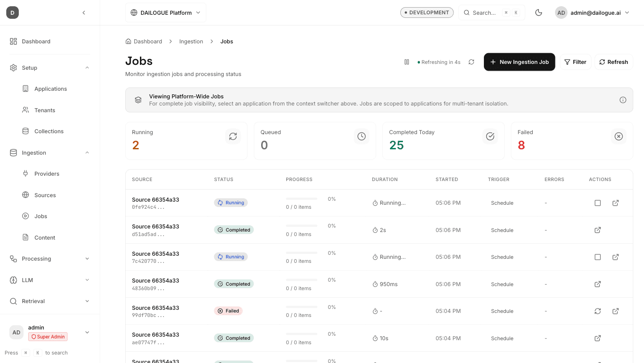Click the Ingestion breadcrumb link
This screenshot has width=644, height=363.
[x=191, y=41]
